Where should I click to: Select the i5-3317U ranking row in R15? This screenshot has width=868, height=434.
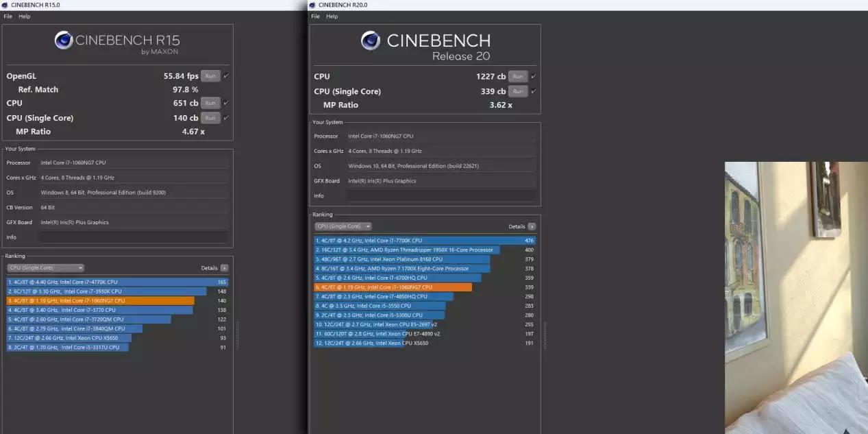[x=117, y=347]
